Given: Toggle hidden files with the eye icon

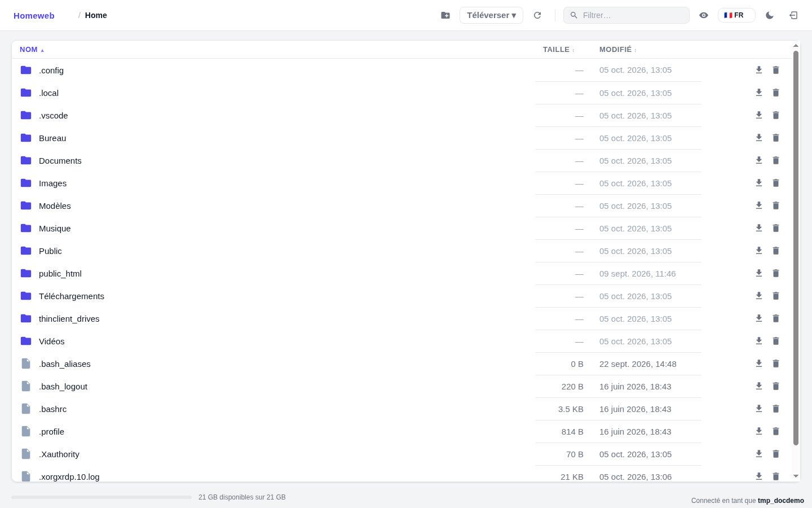Looking at the screenshot, I should click(x=704, y=15).
